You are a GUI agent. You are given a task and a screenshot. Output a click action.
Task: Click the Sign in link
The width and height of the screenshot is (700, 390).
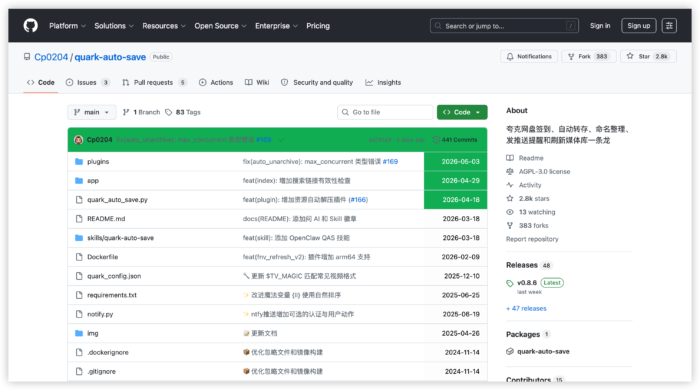(x=600, y=26)
